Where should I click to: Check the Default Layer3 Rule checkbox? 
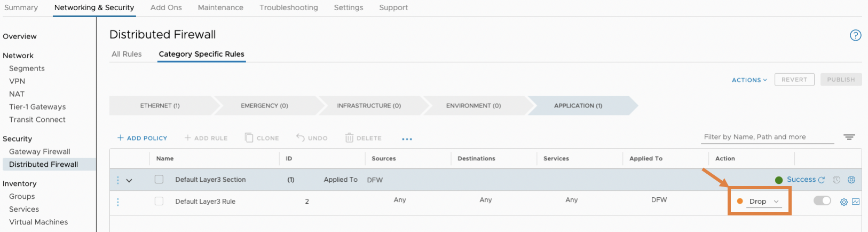tap(159, 202)
